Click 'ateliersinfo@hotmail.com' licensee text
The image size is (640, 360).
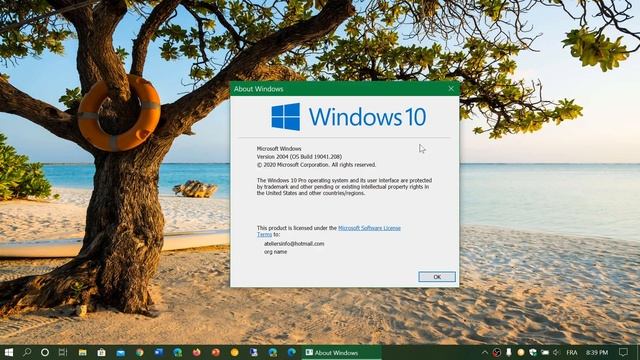click(x=294, y=244)
